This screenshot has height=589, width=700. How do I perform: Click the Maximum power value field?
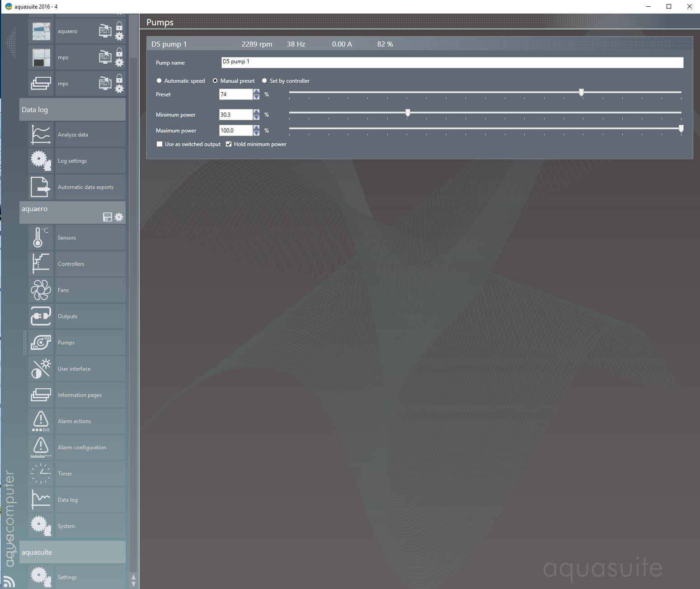236,130
